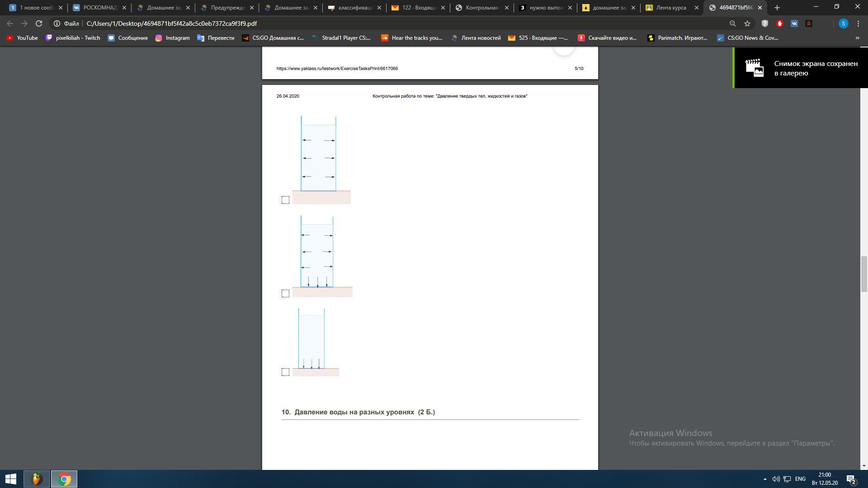Click the vertical scrollbar thumb
The width and height of the screenshot is (868, 488).
coord(864,274)
